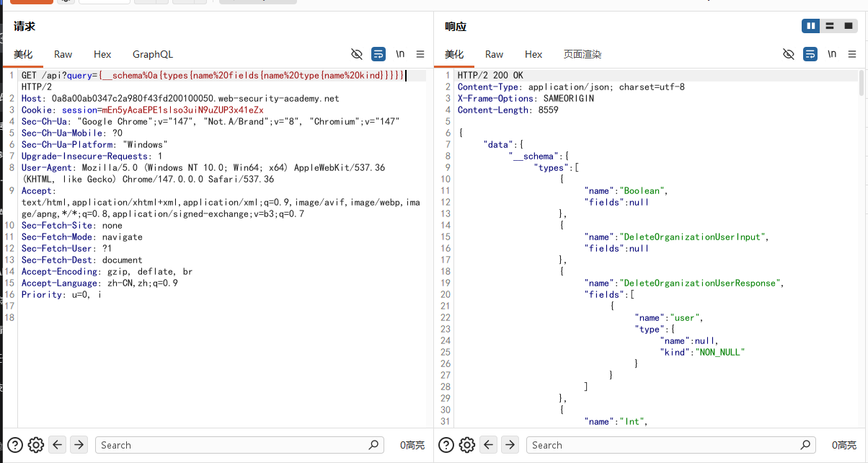
Task: Toggle word wrap icon in request panel
Action: [378, 54]
